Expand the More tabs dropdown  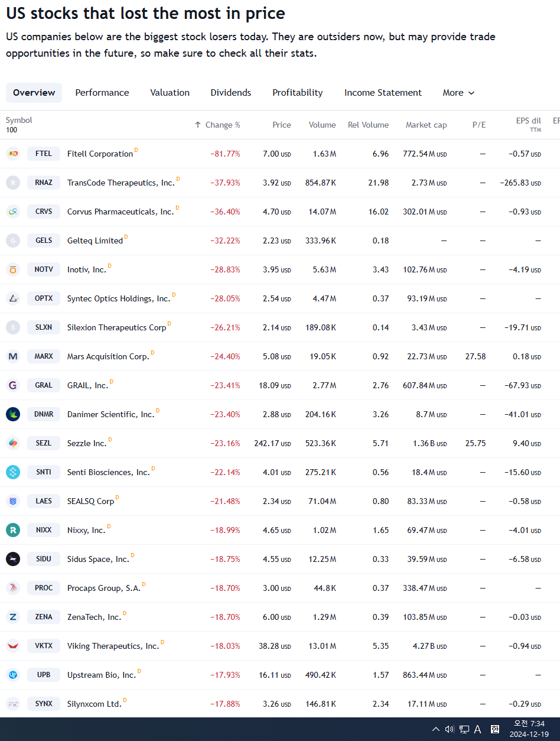(459, 93)
